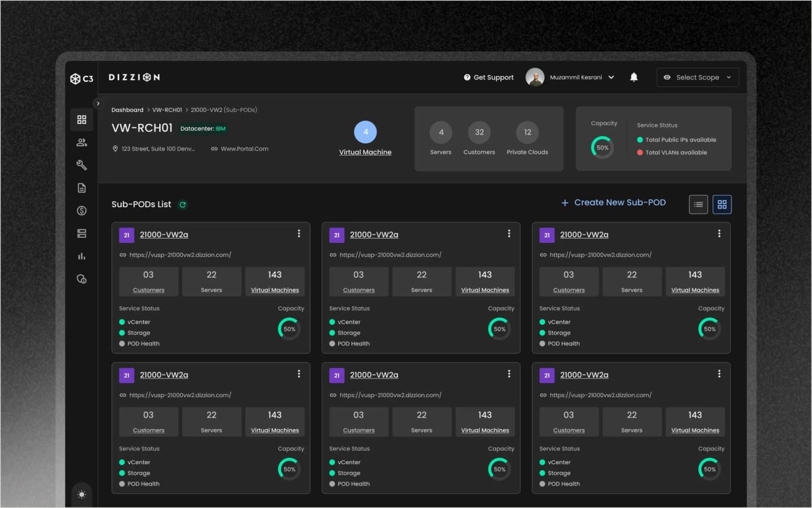Open the Dashboard grid icon in sidebar
This screenshot has height=508, width=812.
[82, 119]
